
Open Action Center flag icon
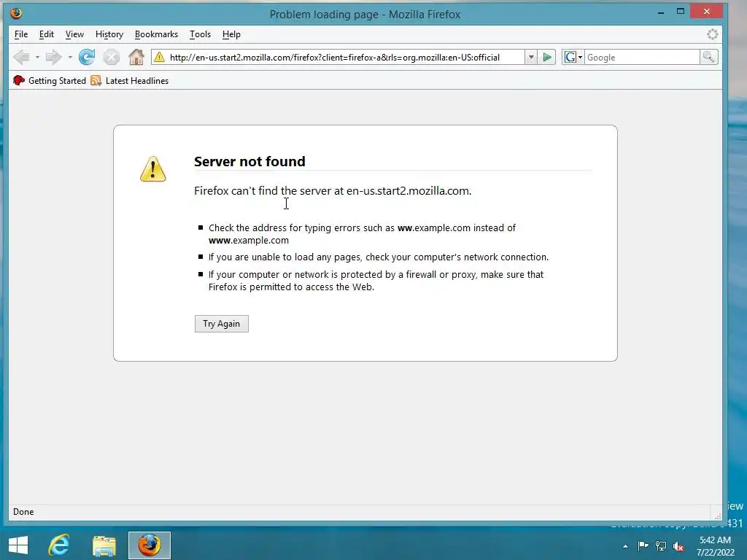click(643, 546)
